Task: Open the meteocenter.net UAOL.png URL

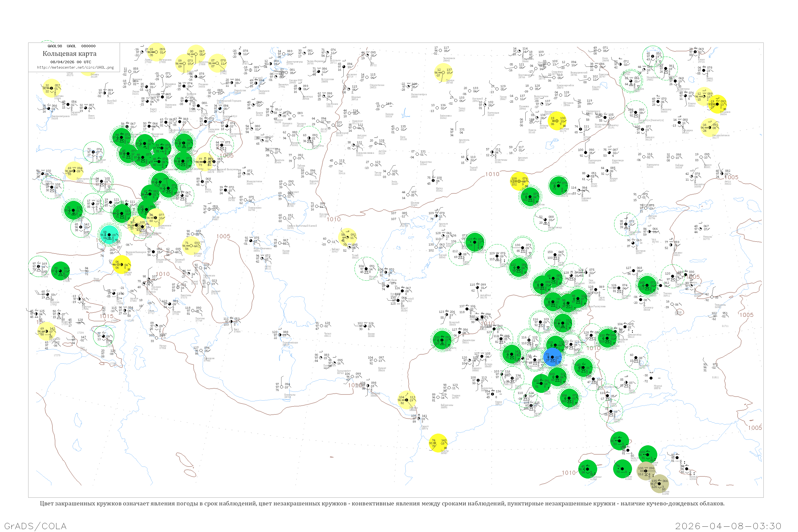Action: (x=75, y=67)
